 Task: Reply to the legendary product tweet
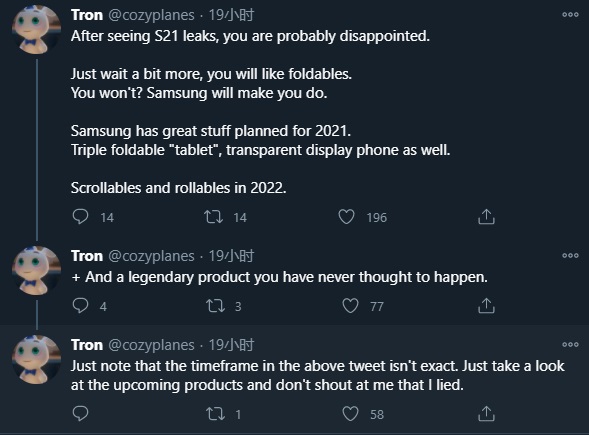tap(80, 306)
